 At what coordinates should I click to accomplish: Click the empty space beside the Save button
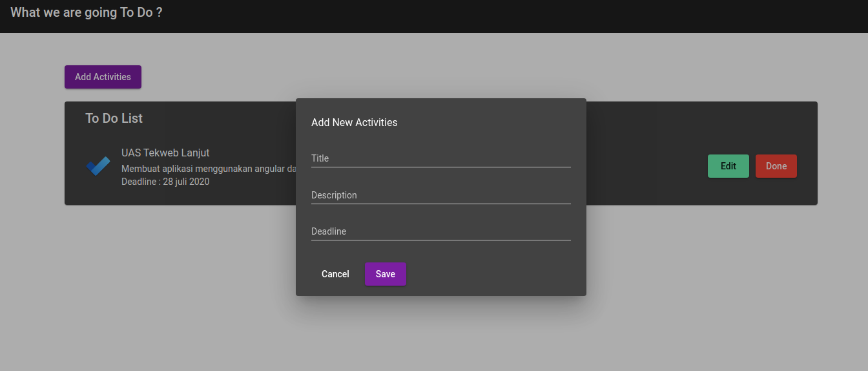coord(491,274)
